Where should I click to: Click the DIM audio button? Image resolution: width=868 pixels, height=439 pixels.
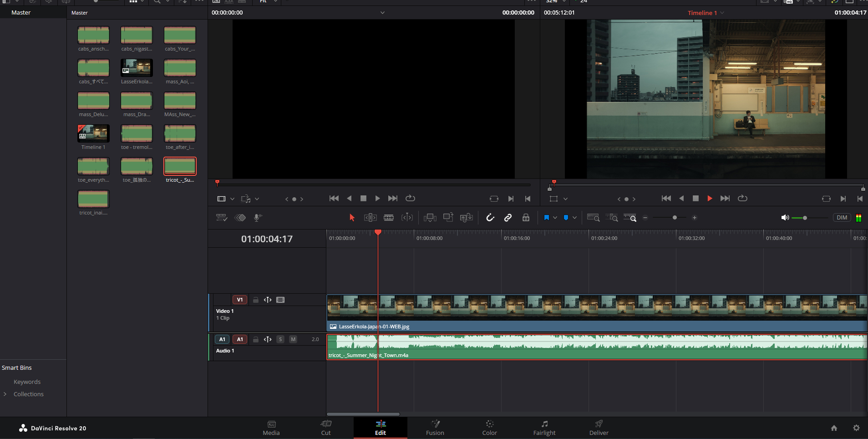[x=842, y=218]
